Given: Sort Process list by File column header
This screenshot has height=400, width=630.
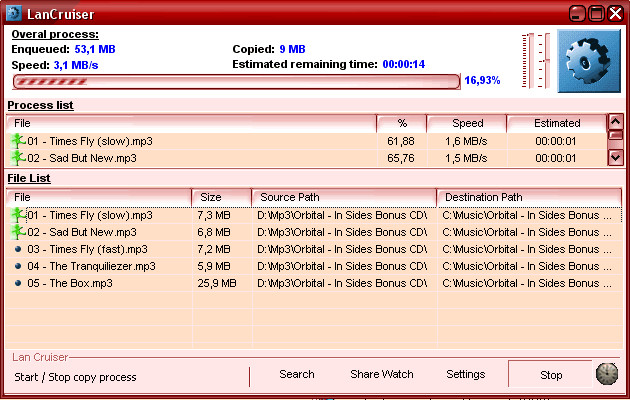Looking at the screenshot, I should [191, 123].
